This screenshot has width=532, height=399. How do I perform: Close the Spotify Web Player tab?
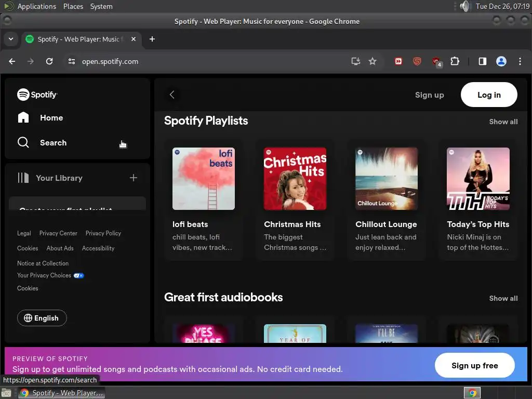(x=134, y=39)
